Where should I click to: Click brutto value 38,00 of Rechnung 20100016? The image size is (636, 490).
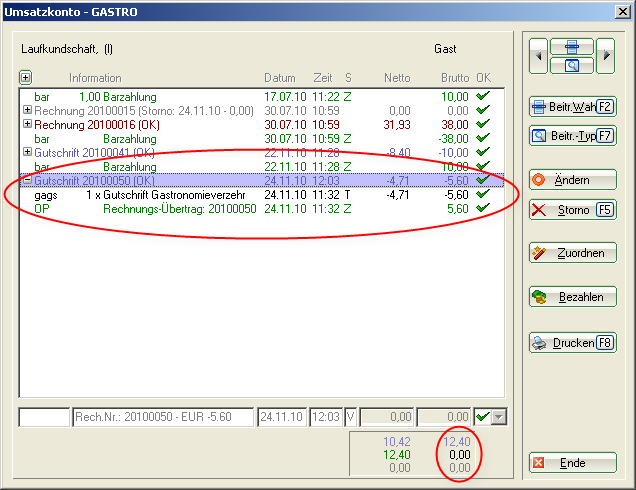[455, 125]
